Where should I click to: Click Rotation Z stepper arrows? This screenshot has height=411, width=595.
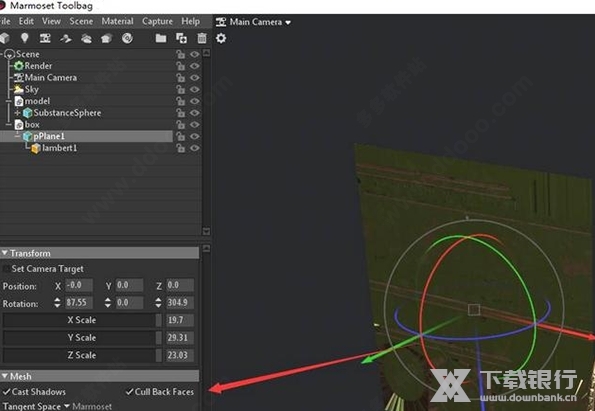coord(158,302)
